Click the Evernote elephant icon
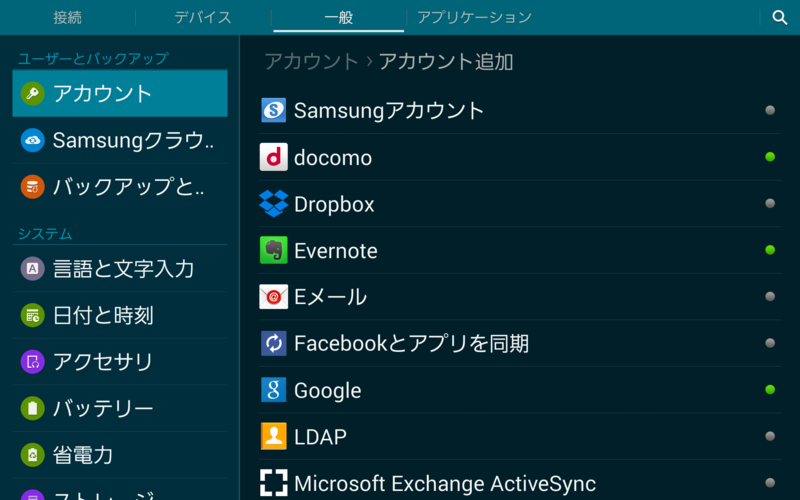This screenshot has width=800, height=500. pyautogui.click(x=273, y=250)
